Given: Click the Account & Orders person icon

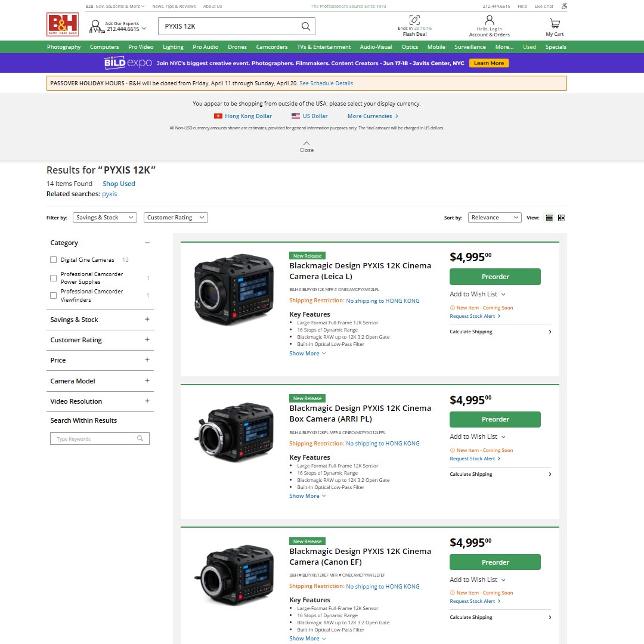Looking at the screenshot, I should 489,20.
